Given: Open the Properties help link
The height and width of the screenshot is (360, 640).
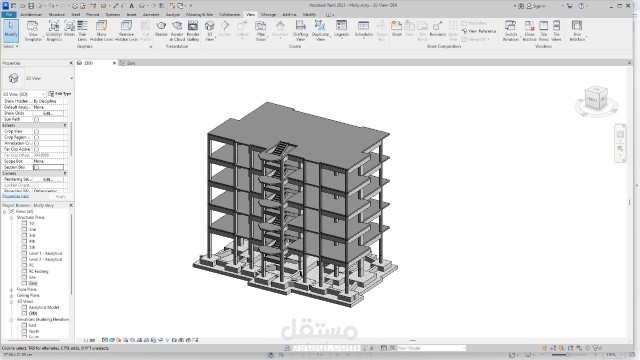Looking at the screenshot, I should click(16, 196).
